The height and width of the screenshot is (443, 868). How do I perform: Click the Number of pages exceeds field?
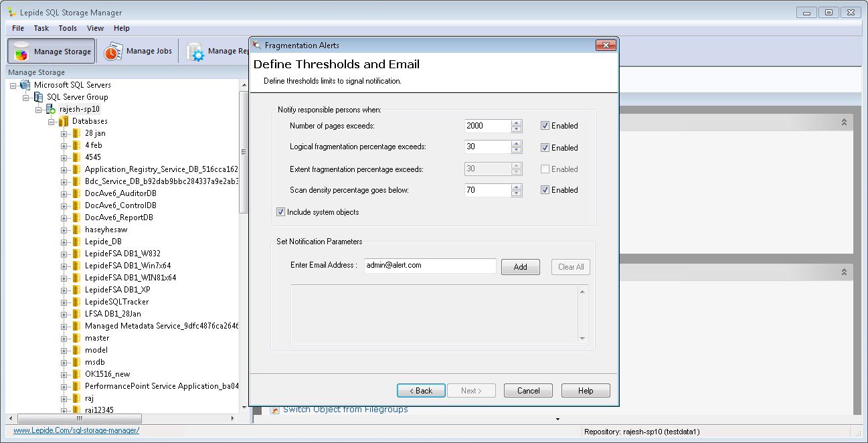pos(488,126)
